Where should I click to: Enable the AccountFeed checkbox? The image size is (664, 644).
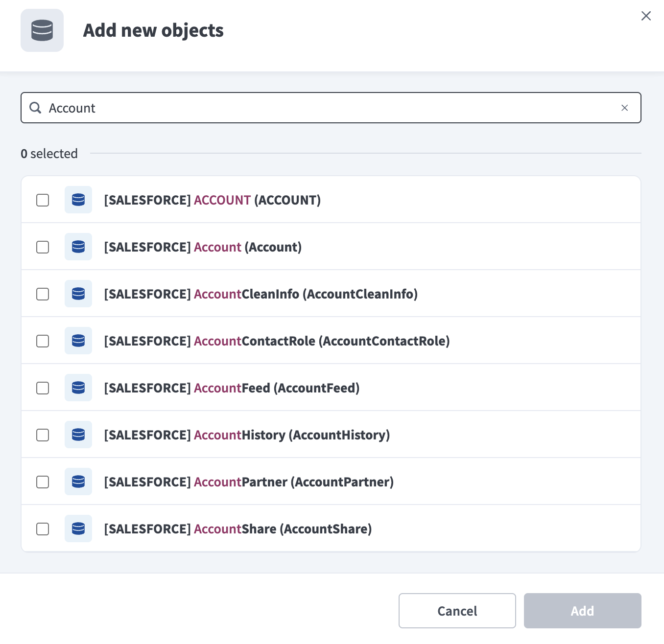[x=43, y=388]
